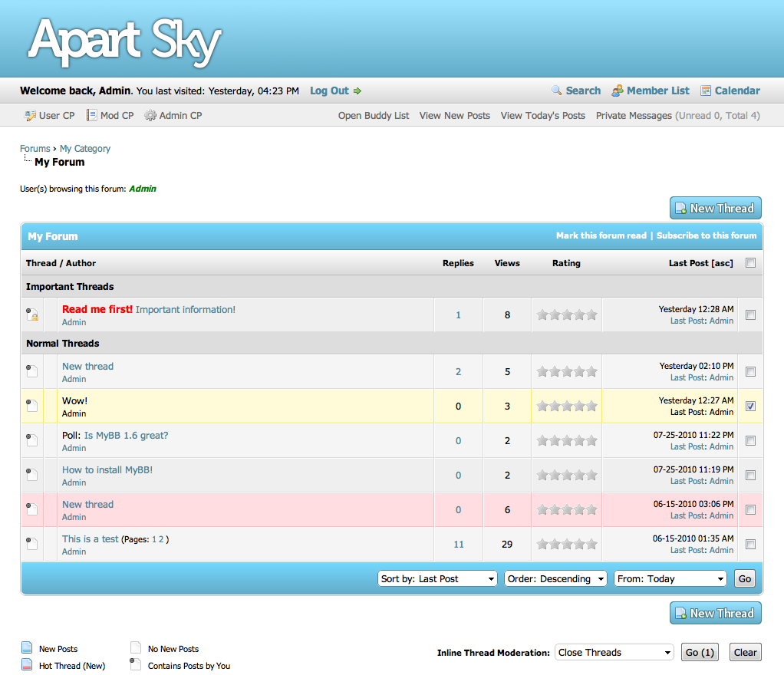Go to page 2 of This is a test

coord(161,539)
